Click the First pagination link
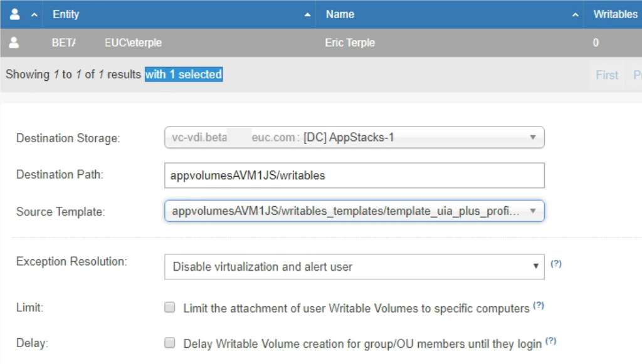This screenshot has height=364, width=642. 607,75
